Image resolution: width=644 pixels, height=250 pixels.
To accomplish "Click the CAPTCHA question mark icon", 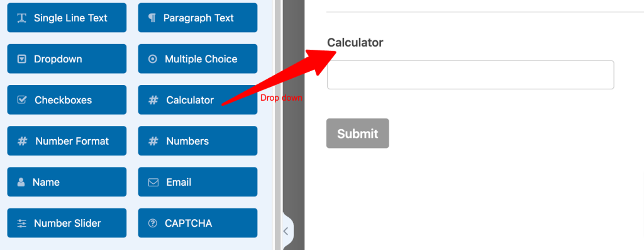I will pos(152,224).
